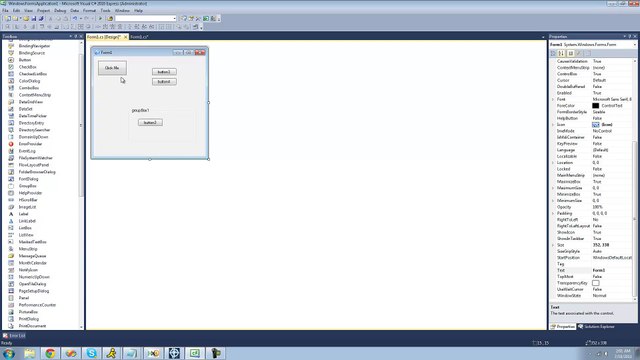
Task: Open the Project menu
Action: [44, 11]
